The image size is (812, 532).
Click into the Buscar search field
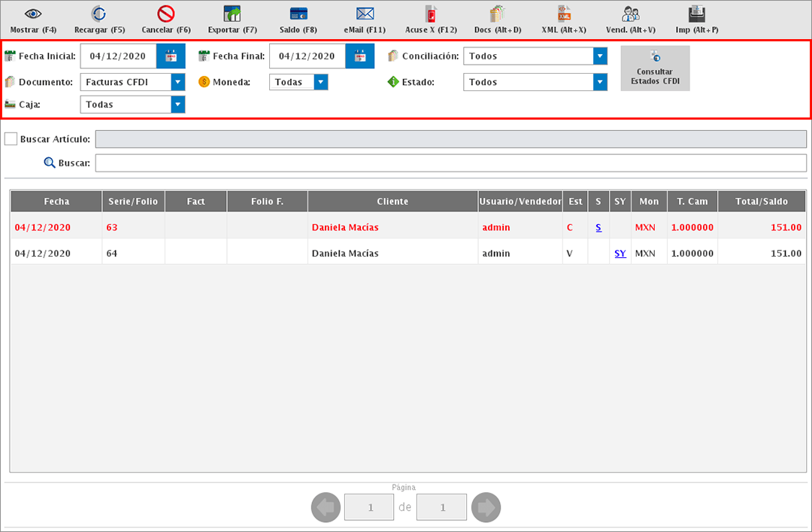(450, 163)
